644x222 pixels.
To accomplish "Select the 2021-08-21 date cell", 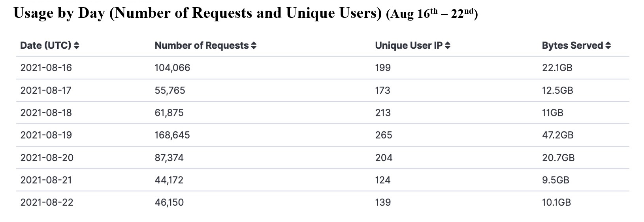I will (x=46, y=180).
